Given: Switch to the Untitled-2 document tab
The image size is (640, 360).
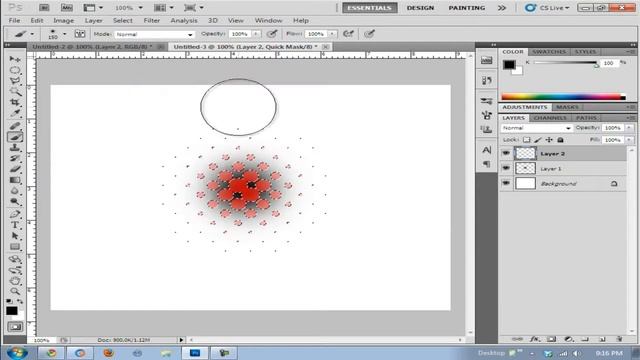Looking at the screenshot, I should (93, 47).
